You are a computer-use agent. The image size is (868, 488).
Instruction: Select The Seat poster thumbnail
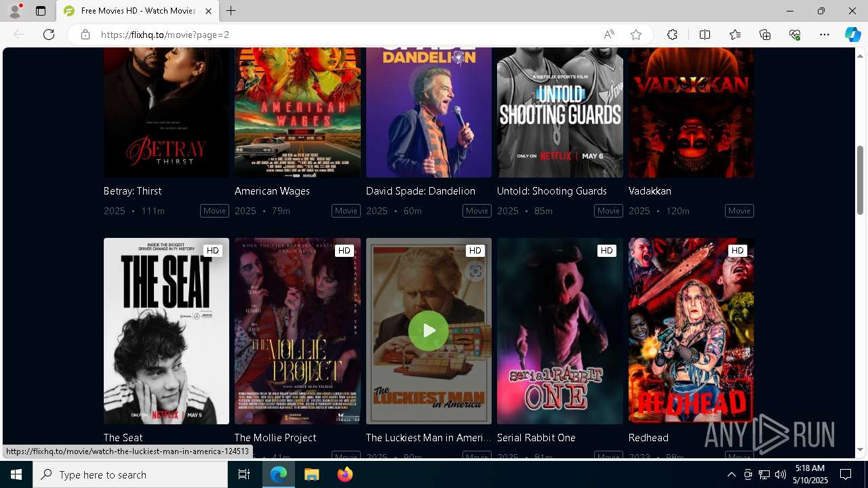coord(166,331)
